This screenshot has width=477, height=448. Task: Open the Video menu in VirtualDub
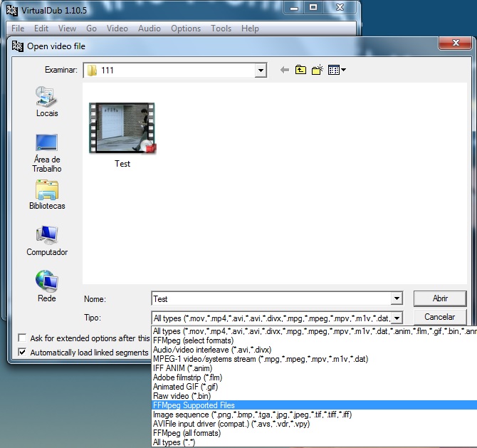click(x=117, y=28)
